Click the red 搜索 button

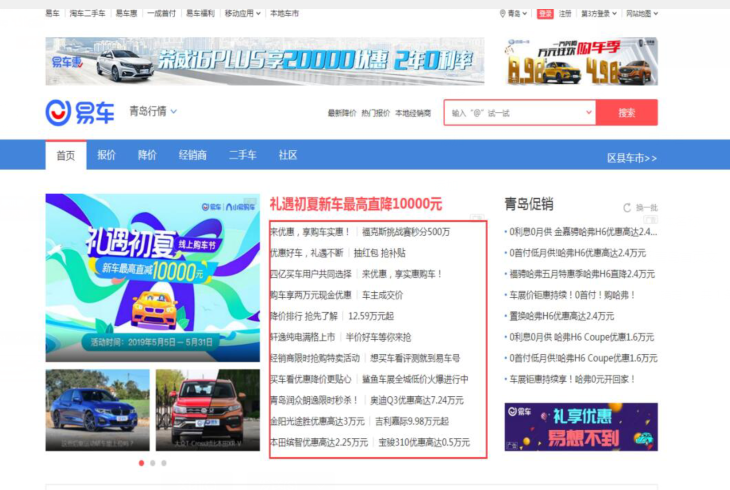click(x=627, y=112)
